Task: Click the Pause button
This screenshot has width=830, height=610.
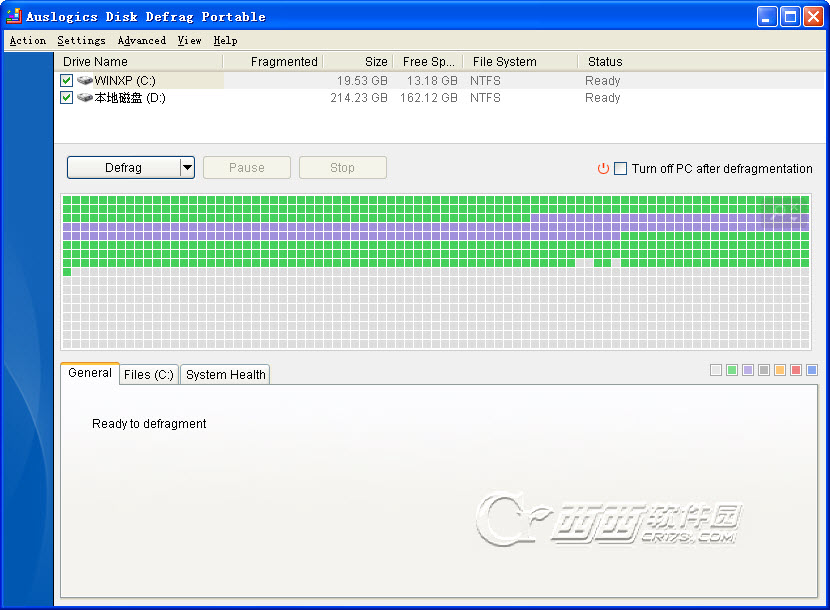Action: (247, 168)
